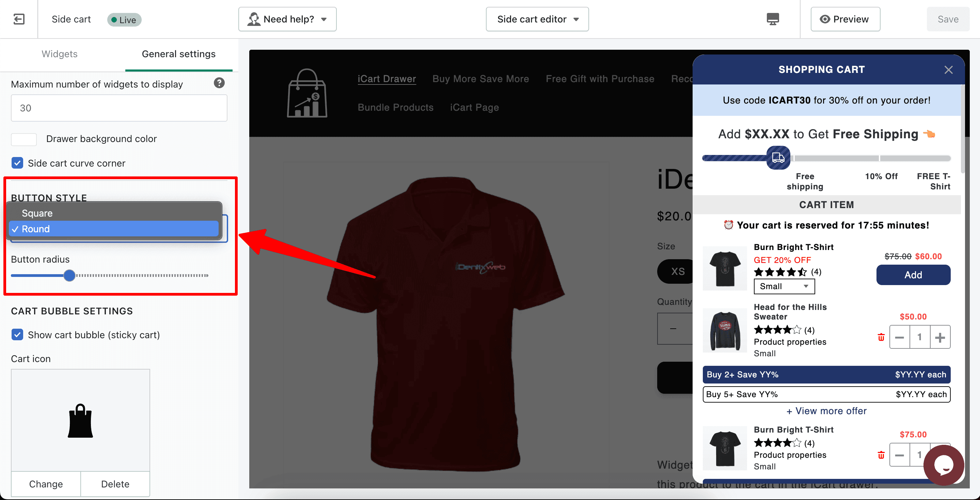Open help tooltip for maximum widgets
This screenshot has width=980, height=500.
pyautogui.click(x=219, y=83)
